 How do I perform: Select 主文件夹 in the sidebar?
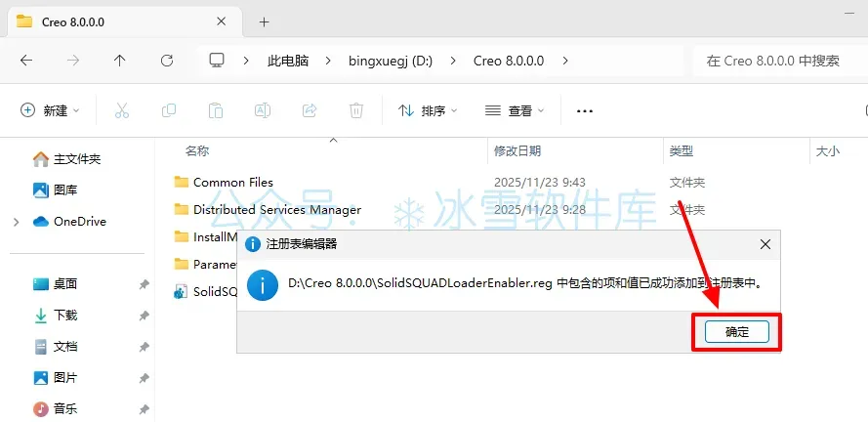(x=67, y=159)
